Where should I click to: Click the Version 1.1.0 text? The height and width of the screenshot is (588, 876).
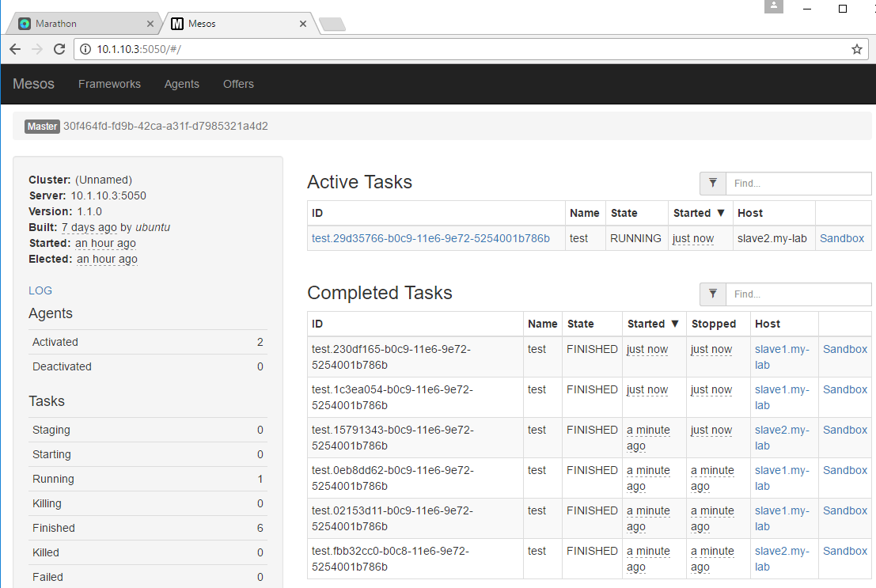[x=66, y=211]
